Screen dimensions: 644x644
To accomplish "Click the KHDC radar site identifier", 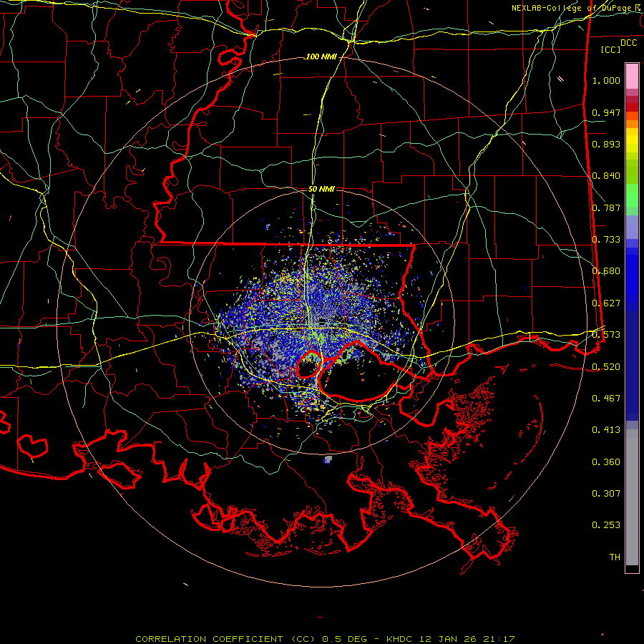I will coord(400,639).
